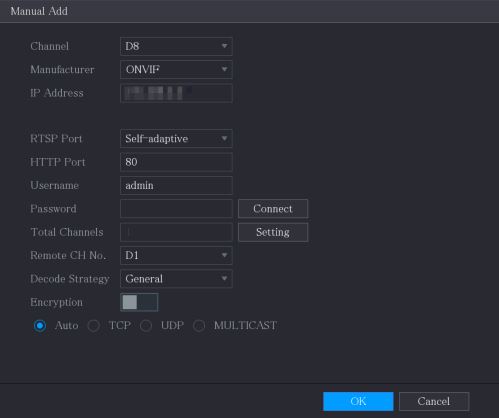Click the Username field containing admin
Screen dimensions: 499x418
176,185
